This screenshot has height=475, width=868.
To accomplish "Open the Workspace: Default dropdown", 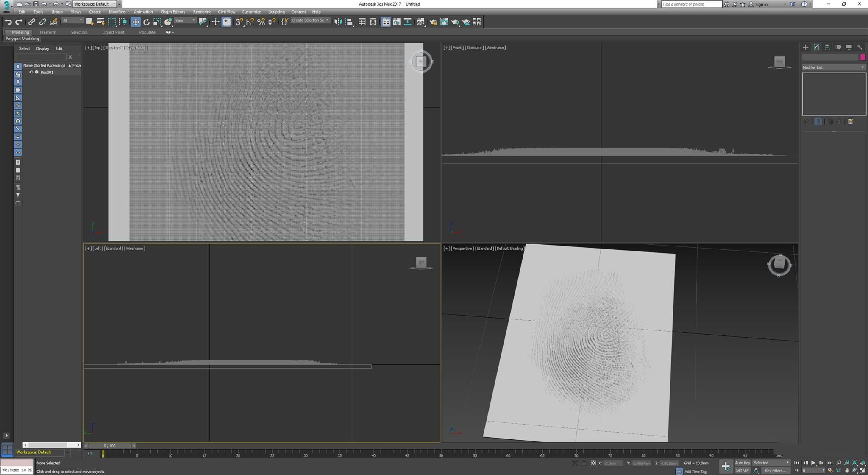I will click(94, 4).
